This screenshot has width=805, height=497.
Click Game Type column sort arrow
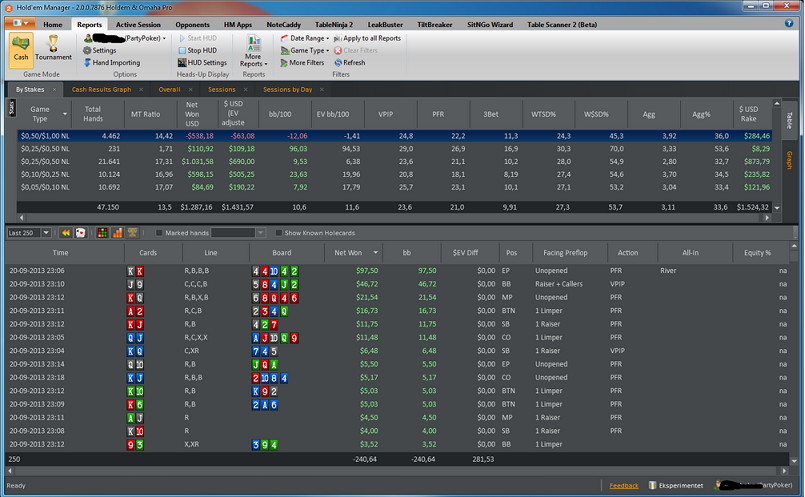coord(65,114)
